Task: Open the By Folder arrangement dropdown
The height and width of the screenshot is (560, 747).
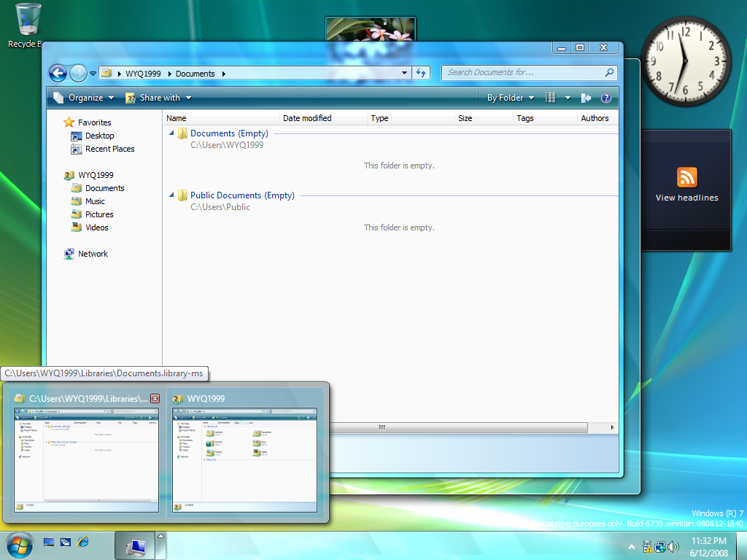Action: coord(510,98)
